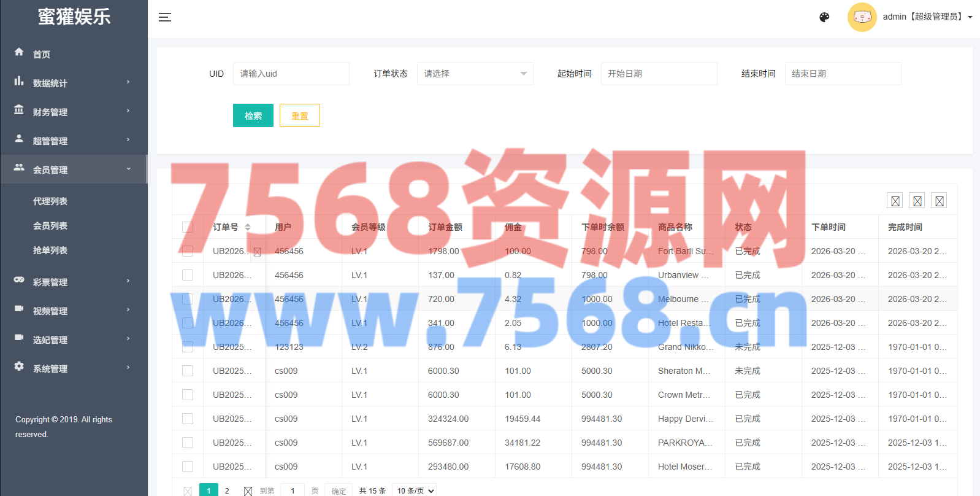Click the hamburger menu collapse icon
Viewport: 980px width, 496px height.
point(165,17)
